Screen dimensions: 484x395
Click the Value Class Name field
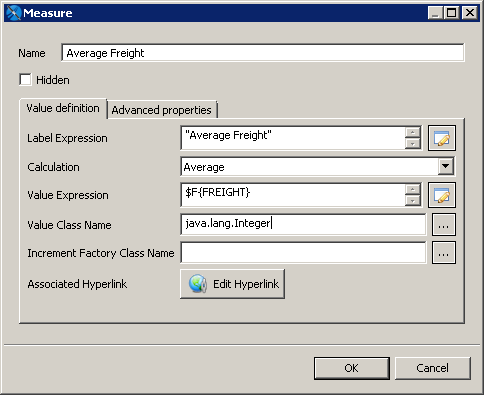(303, 225)
